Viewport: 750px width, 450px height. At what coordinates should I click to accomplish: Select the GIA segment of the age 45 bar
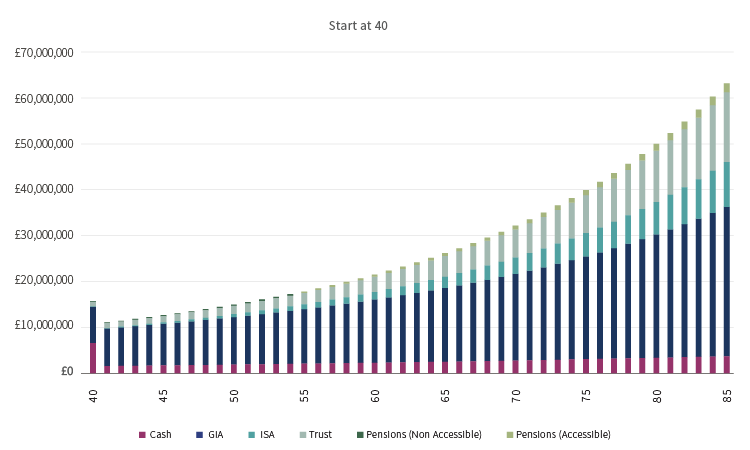pyautogui.click(x=163, y=344)
